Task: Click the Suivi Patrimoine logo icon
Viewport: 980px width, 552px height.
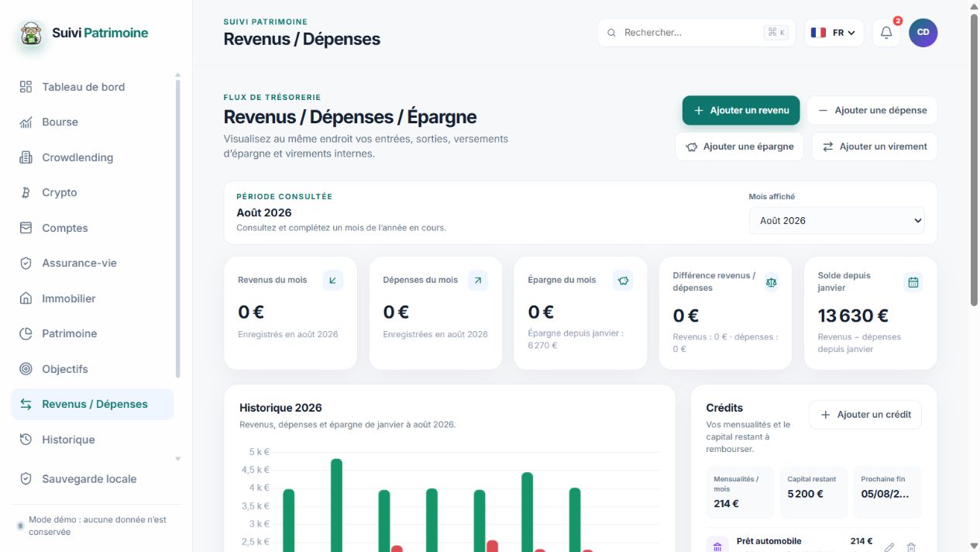Action: coord(32,33)
